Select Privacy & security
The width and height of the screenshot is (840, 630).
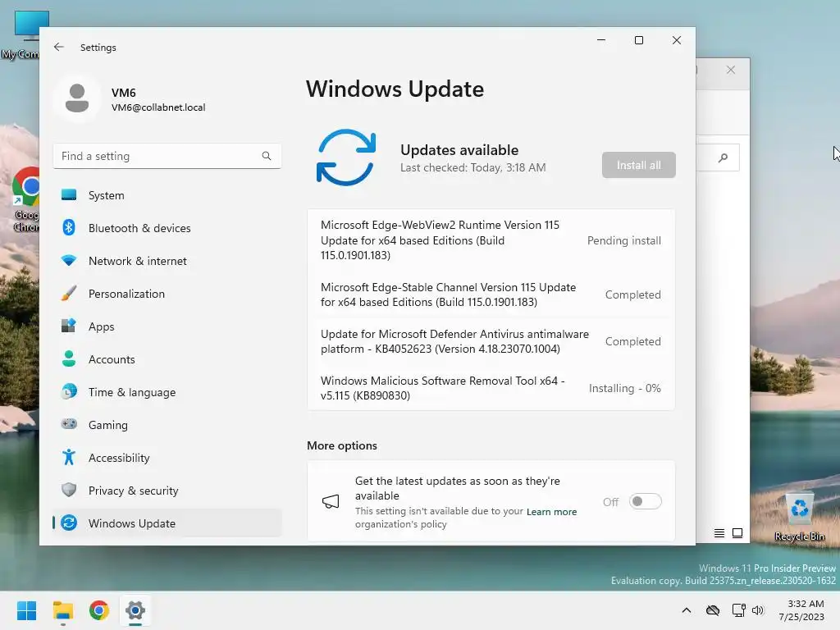point(167,490)
